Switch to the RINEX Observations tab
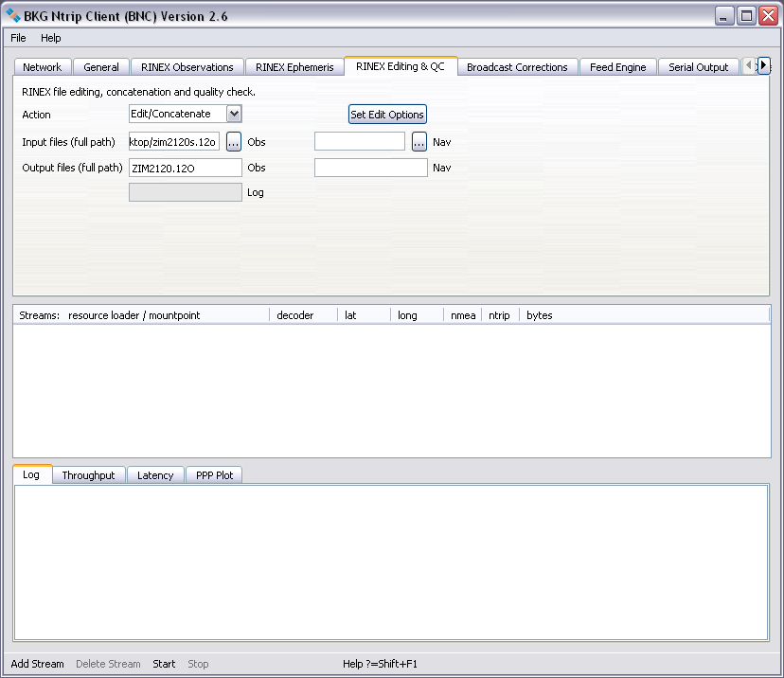The width and height of the screenshot is (784, 678). coord(187,67)
